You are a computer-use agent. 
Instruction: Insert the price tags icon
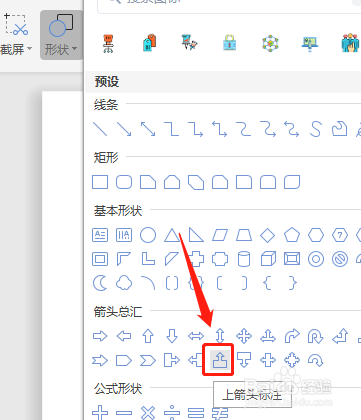pos(149,43)
